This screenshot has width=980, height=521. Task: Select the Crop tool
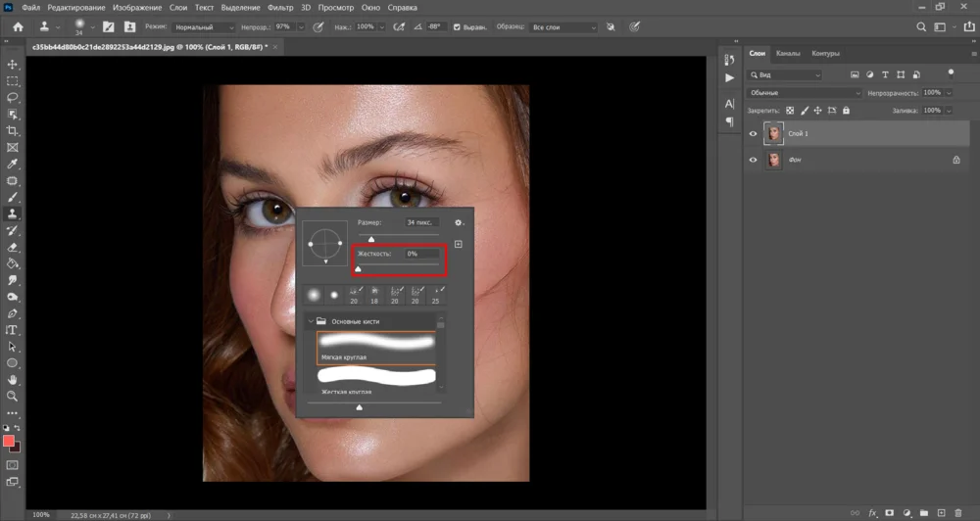(13, 130)
